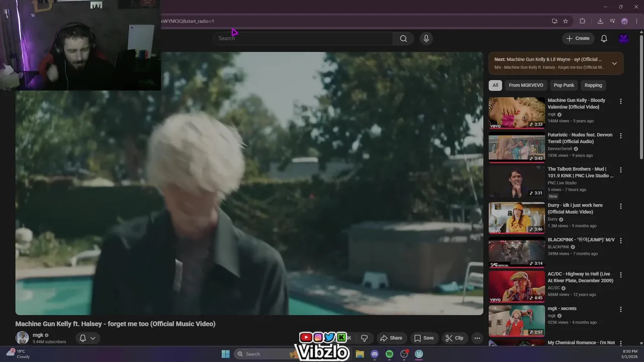The image size is (644, 362).
Task: Open the browser extensions puzzle icon
Action: (x=583, y=21)
